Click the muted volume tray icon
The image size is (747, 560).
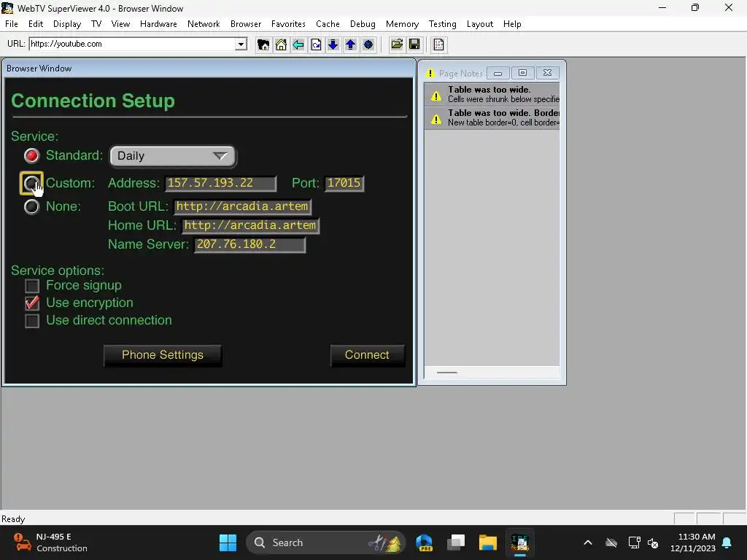coord(653,542)
